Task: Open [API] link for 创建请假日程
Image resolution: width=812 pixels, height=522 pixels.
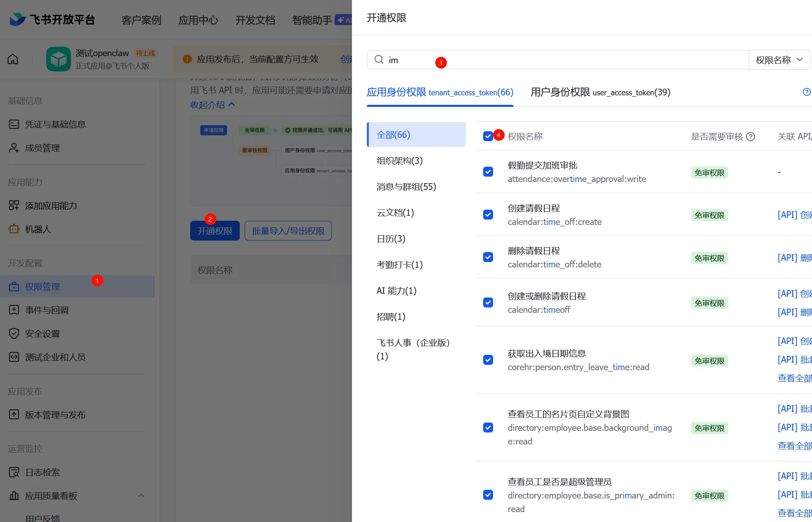Action: pos(794,215)
